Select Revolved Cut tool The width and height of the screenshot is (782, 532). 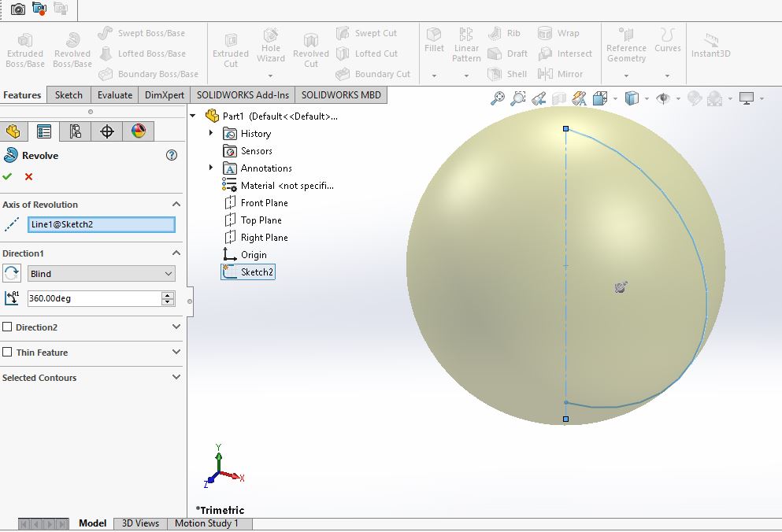[x=311, y=50]
